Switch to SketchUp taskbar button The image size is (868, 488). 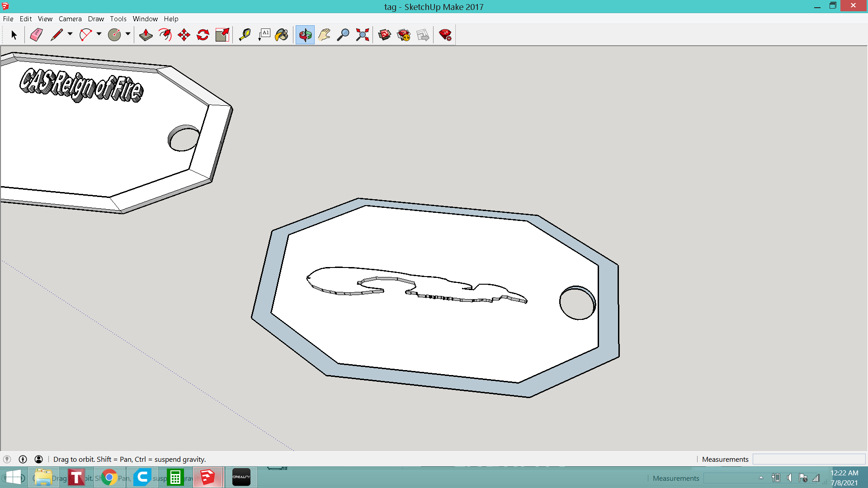click(208, 478)
